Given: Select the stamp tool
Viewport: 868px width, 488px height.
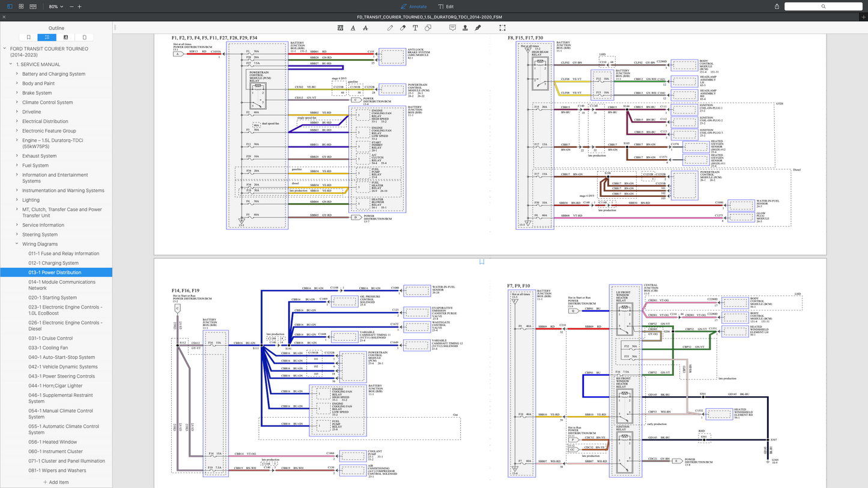Looking at the screenshot, I should 465,28.
